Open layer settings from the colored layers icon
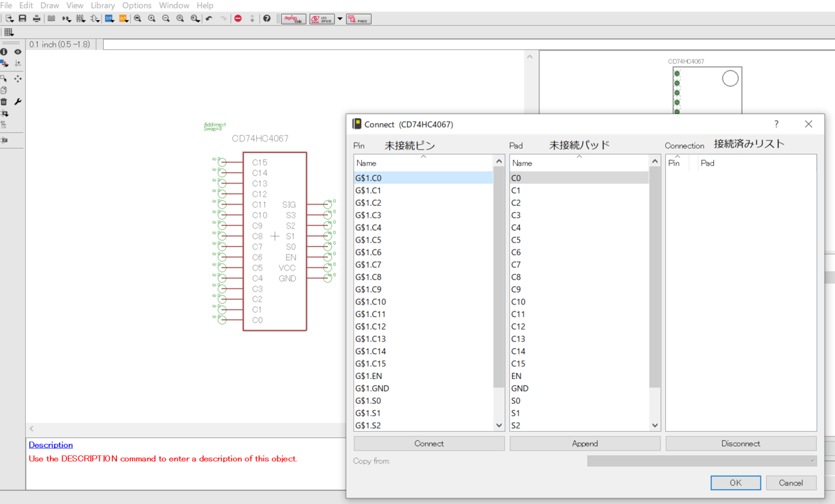835x504 pixels. pyautogui.click(x=4, y=63)
